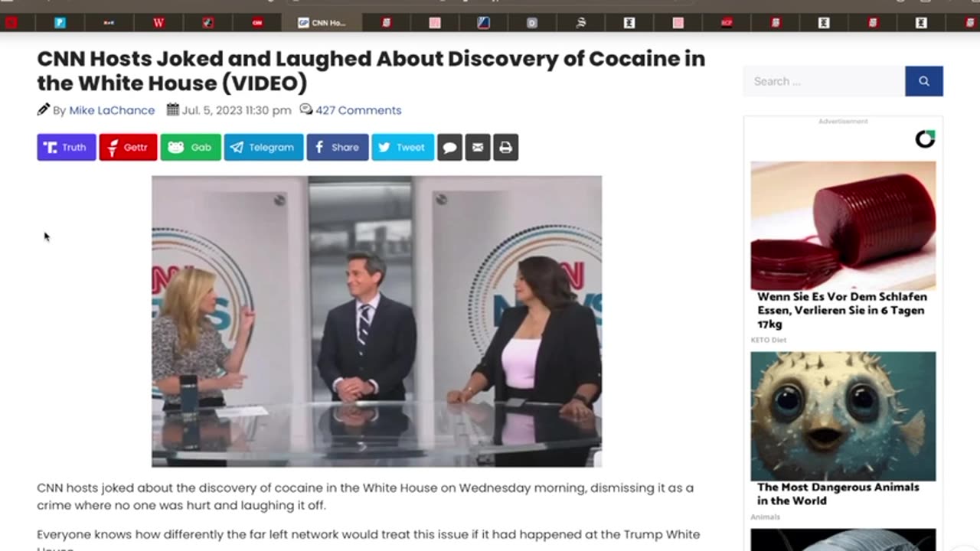The image size is (980, 551).
Task: Switch to the blue 'P' browser tab
Action: (60, 23)
